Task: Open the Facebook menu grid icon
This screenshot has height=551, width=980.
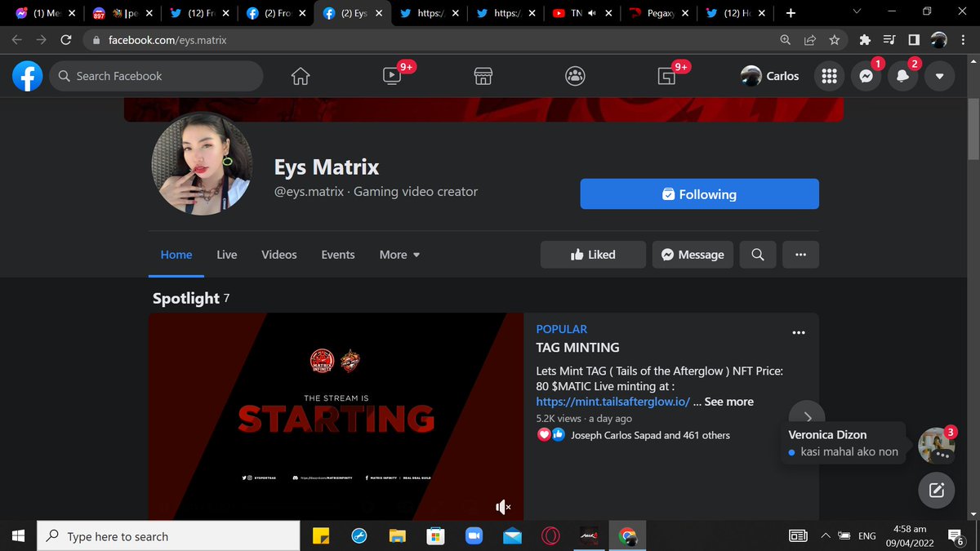Action: tap(829, 76)
